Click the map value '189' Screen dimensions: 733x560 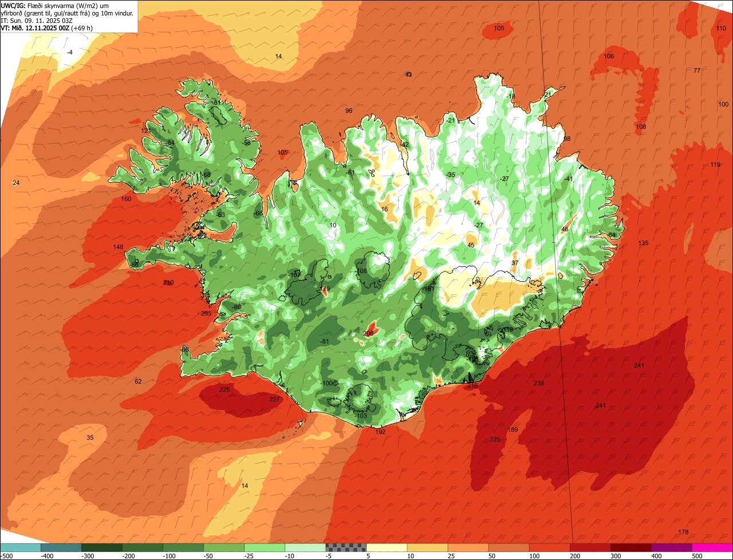coord(513,430)
